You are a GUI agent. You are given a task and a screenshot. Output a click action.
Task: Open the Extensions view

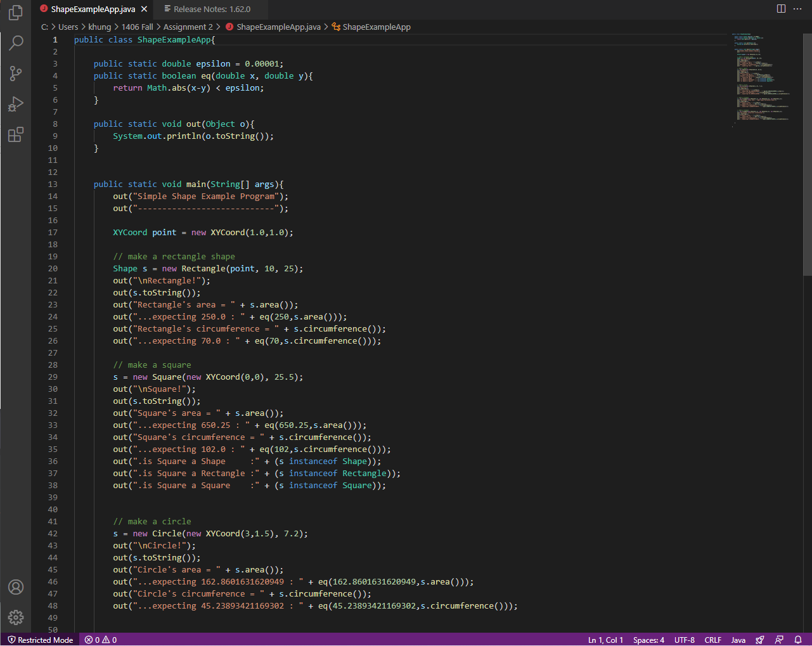coord(16,134)
